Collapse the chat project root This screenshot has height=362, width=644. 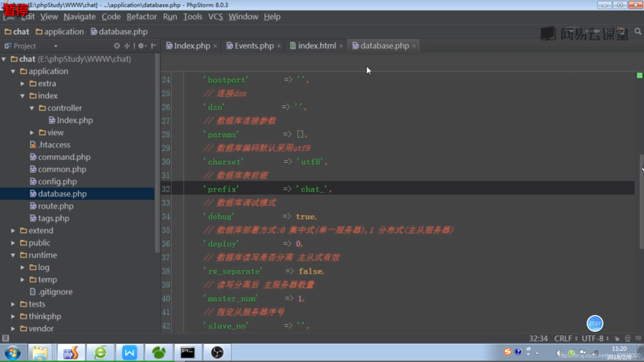coord(4,59)
